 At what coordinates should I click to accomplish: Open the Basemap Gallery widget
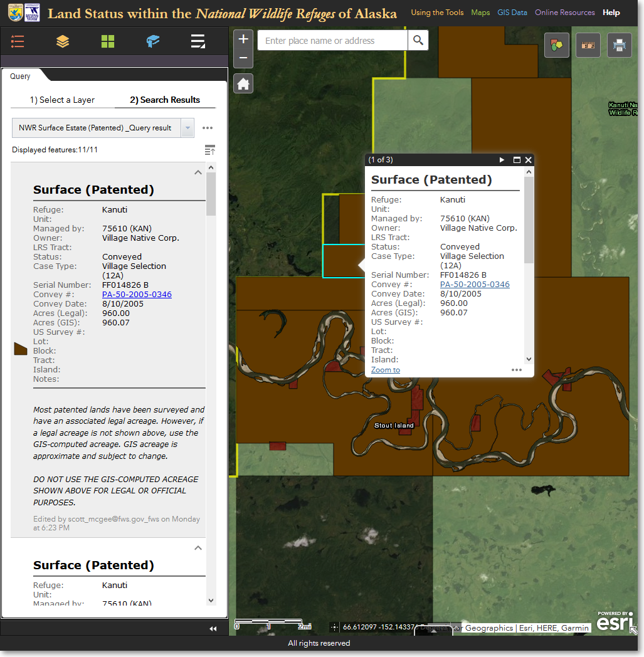(x=108, y=41)
